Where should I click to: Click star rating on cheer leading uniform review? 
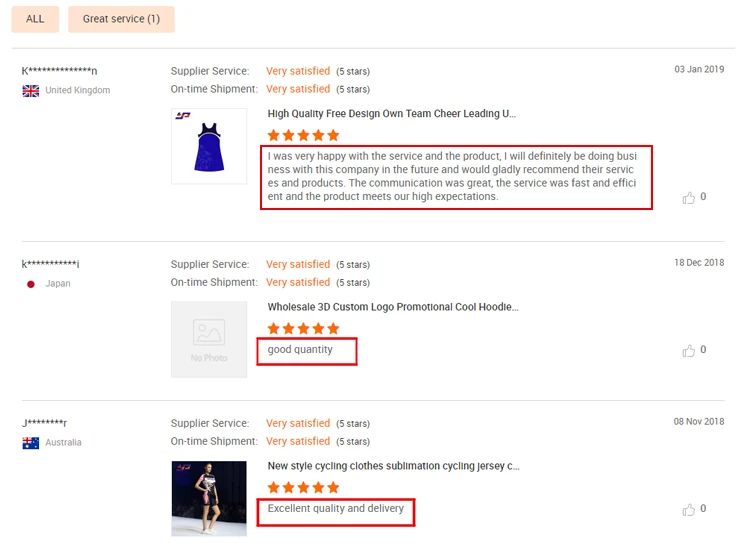click(303, 135)
